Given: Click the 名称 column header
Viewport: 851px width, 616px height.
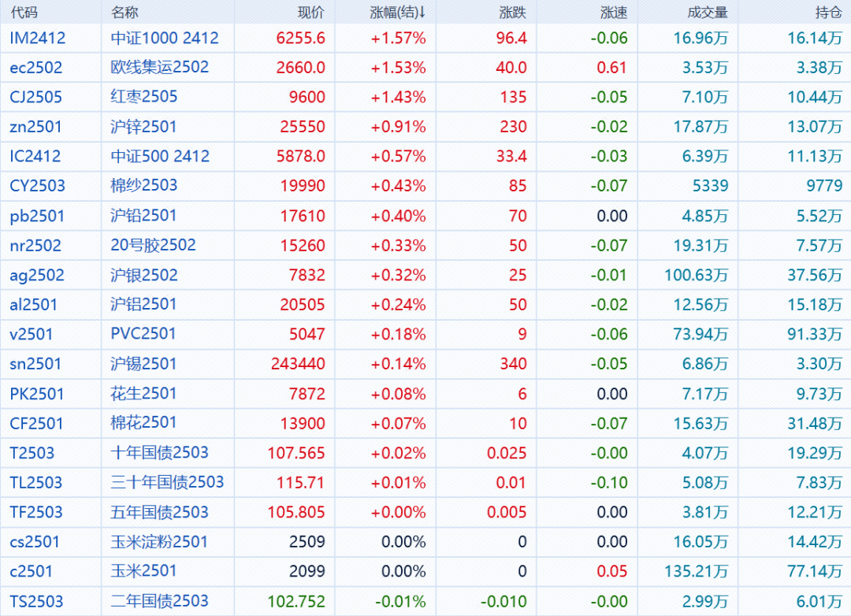Looking at the screenshot, I should 124,12.
